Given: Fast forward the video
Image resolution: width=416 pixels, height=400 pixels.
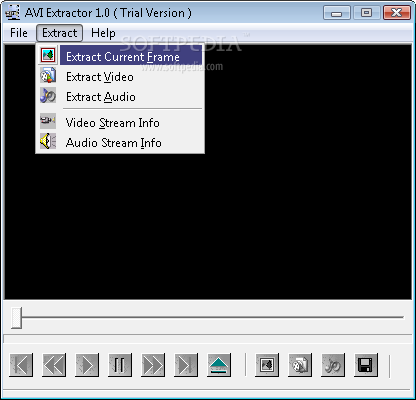Looking at the screenshot, I should [153, 365].
